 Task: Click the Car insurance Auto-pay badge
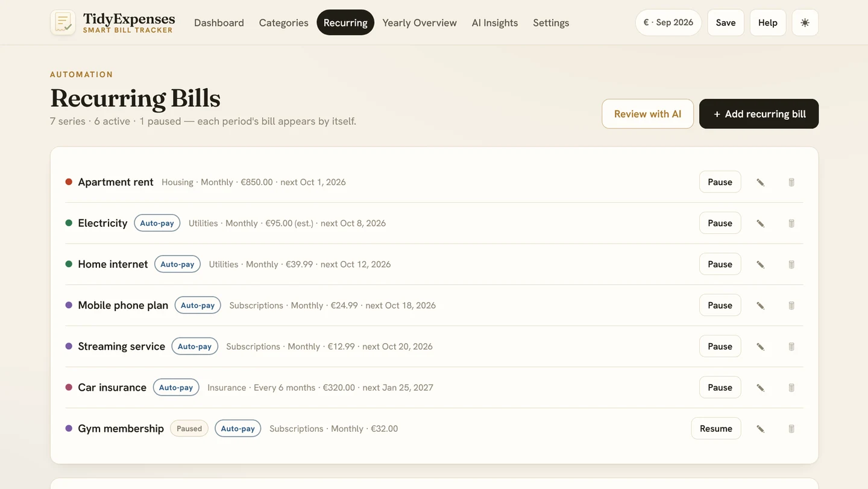176,387
